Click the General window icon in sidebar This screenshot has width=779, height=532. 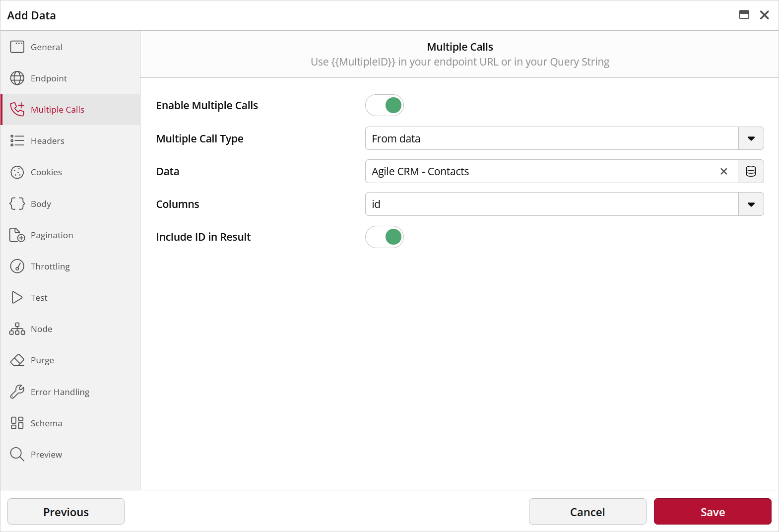[x=17, y=47]
